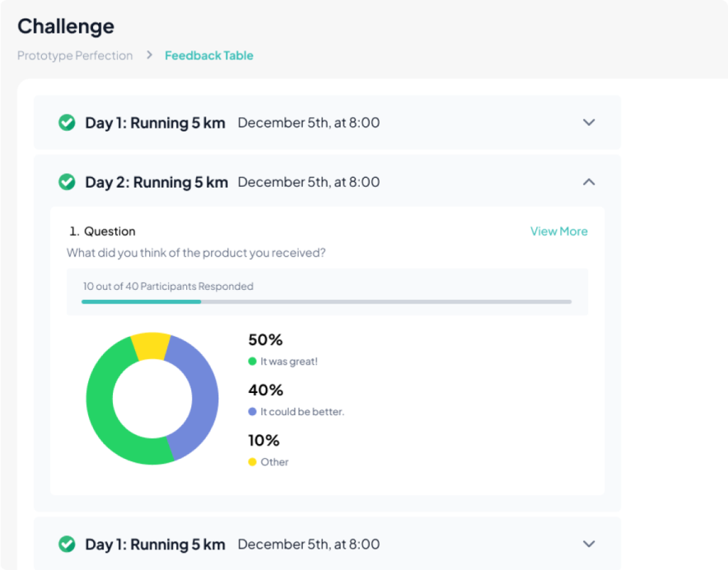Expand the first Day 1 row chevron
728x570 pixels.
(589, 122)
